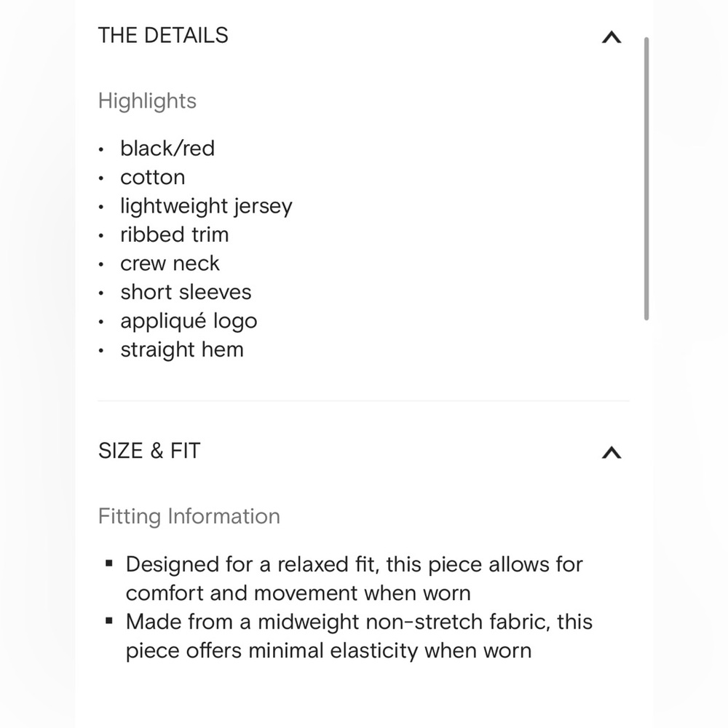Viewport: 728px width, 728px height.
Task: Click THE DETAILS section heading
Action: 163,36
